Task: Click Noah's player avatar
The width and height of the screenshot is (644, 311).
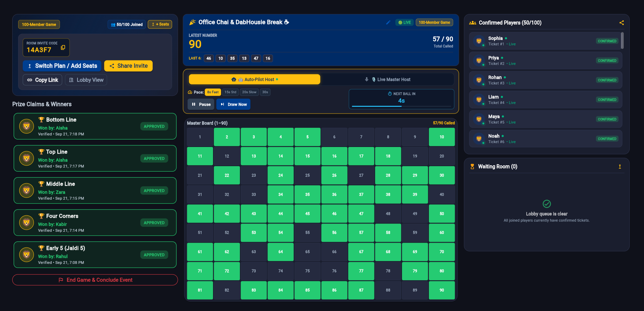Action: (x=479, y=139)
